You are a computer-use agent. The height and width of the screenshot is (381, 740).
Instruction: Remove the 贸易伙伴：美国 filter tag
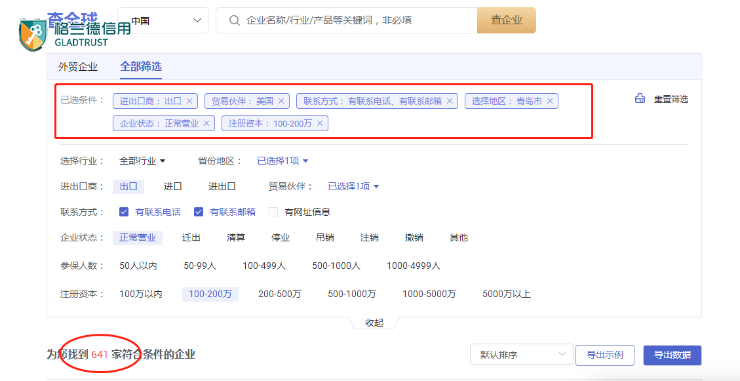(x=281, y=101)
